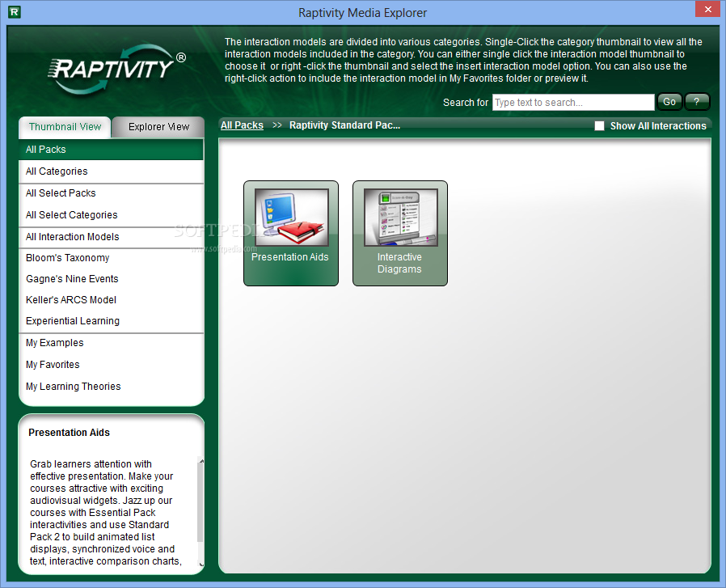726x588 pixels.
Task: Open My Learning Theories in sidebar
Action: click(111, 387)
